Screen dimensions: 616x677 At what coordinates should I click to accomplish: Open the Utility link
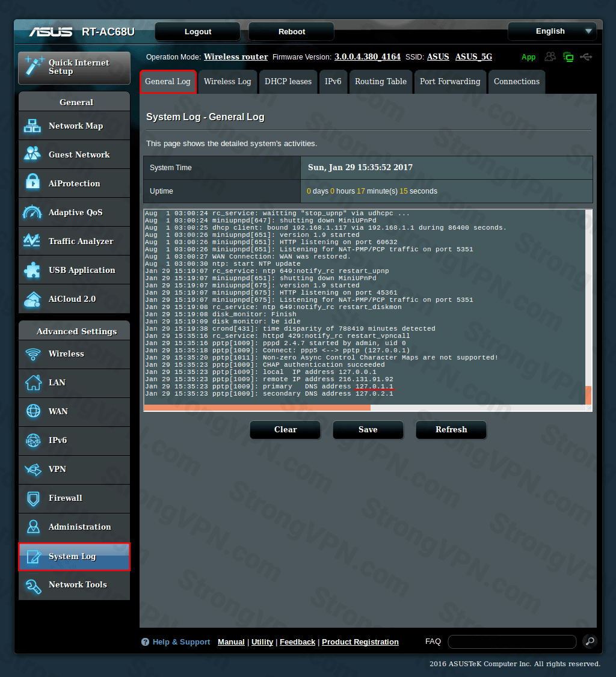click(262, 642)
